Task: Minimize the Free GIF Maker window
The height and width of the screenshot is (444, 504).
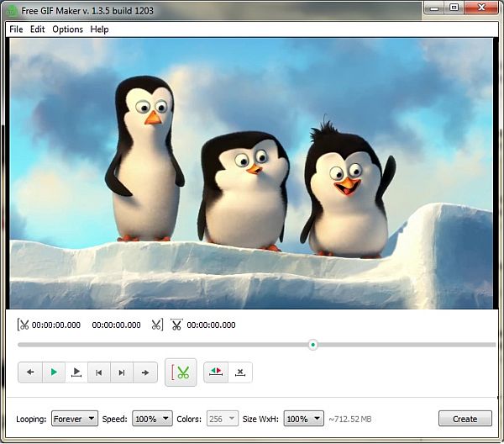Action: 434,8
